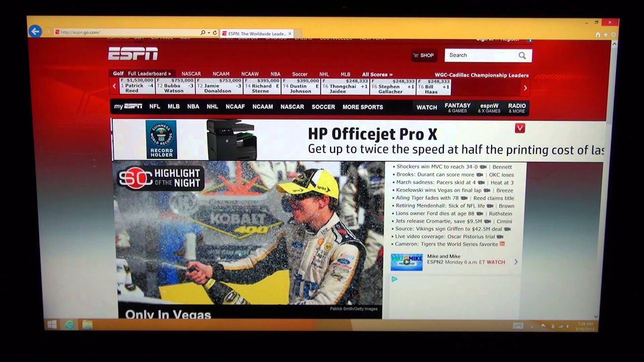644x362 pixels.
Task: Open the touch keyboard taskbar icon
Action: [518, 325]
